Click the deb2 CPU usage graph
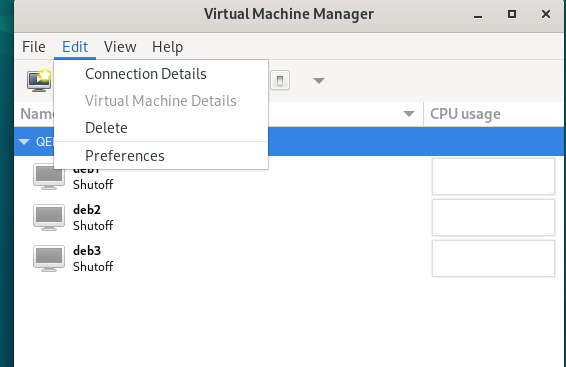The width and height of the screenshot is (566, 367). (493, 218)
